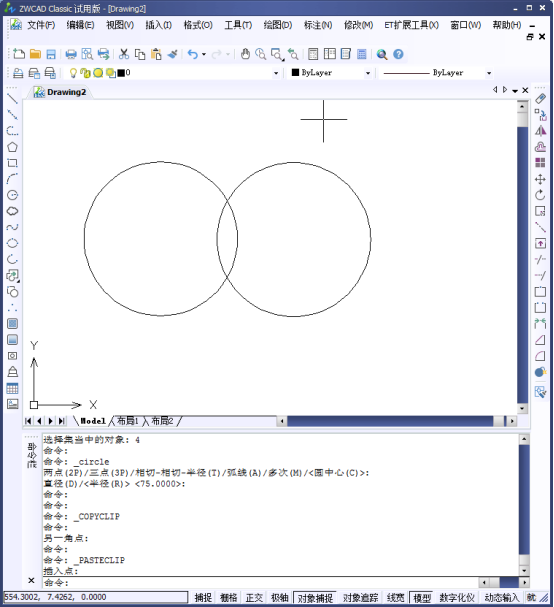Expand the ByLayer color dropdown
The width and height of the screenshot is (554, 607).
368,73
